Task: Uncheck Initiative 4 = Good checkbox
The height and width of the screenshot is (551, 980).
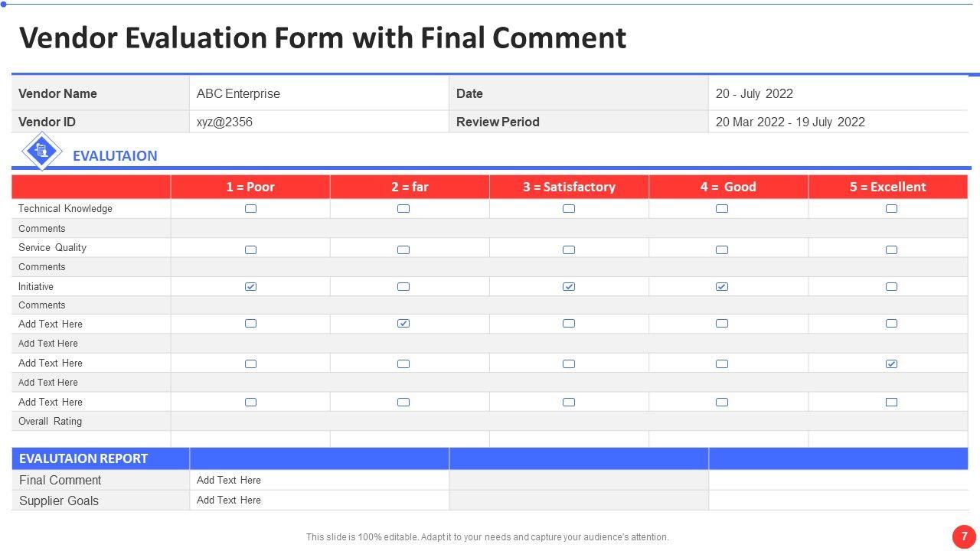Action: (722, 286)
